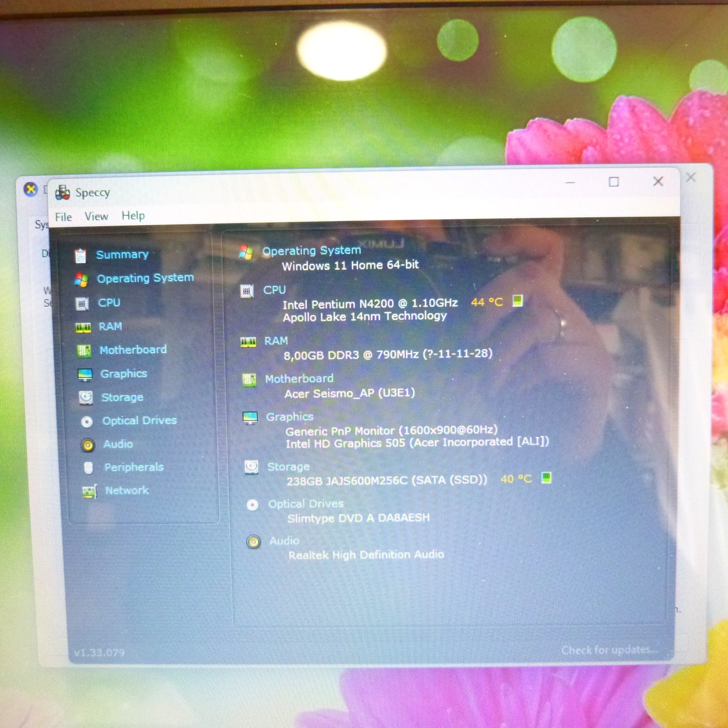Click the CPU chip icon in sidebar
The image size is (728, 728).
(x=82, y=303)
